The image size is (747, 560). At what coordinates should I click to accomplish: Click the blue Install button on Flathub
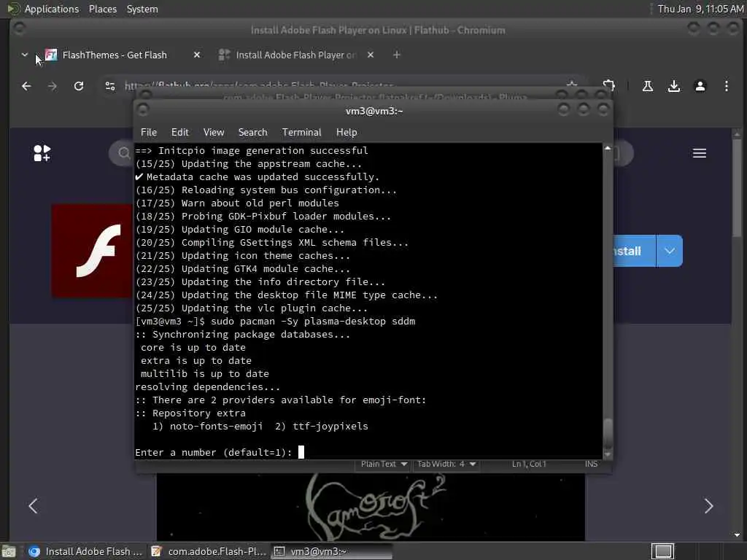pyautogui.click(x=633, y=251)
